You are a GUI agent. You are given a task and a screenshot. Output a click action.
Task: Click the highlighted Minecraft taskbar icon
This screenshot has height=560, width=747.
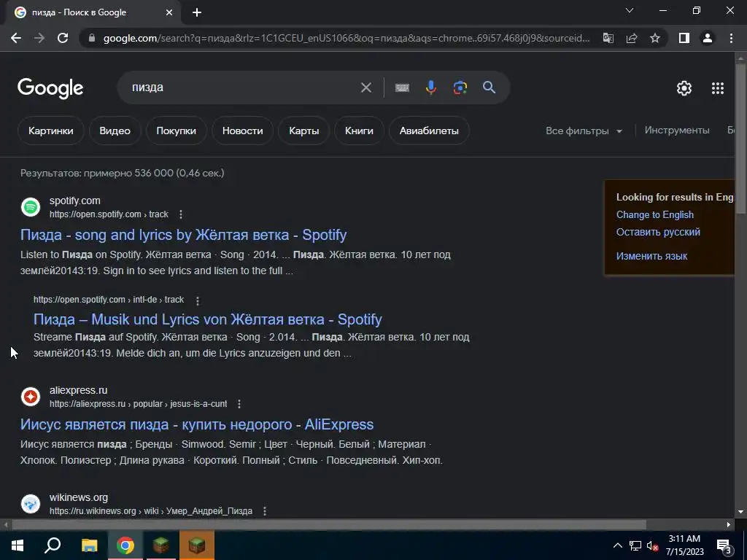click(197, 545)
